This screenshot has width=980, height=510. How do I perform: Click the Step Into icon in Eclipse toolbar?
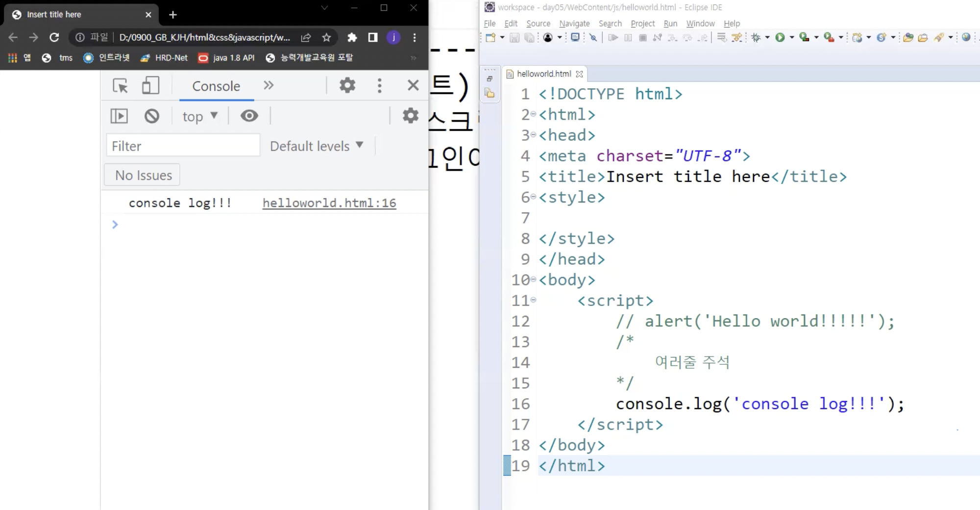(673, 37)
